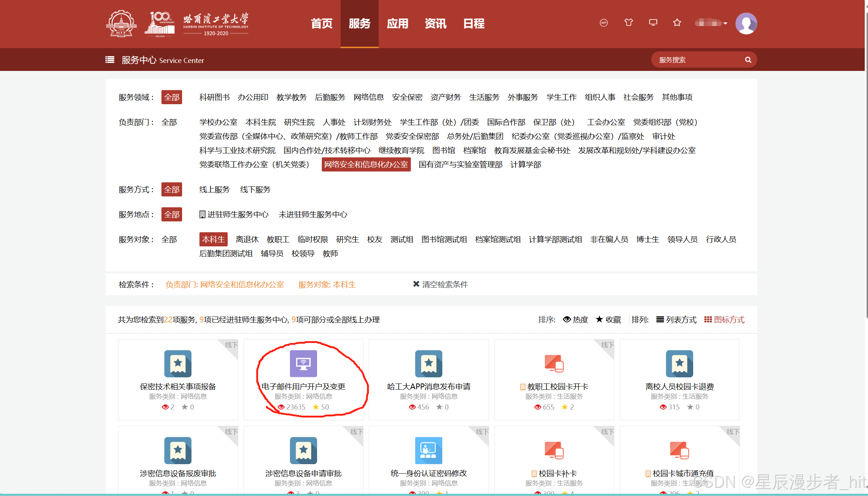868x496 pixels.
Task: Switch to 列表方式 list layout
Action: click(676, 320)
